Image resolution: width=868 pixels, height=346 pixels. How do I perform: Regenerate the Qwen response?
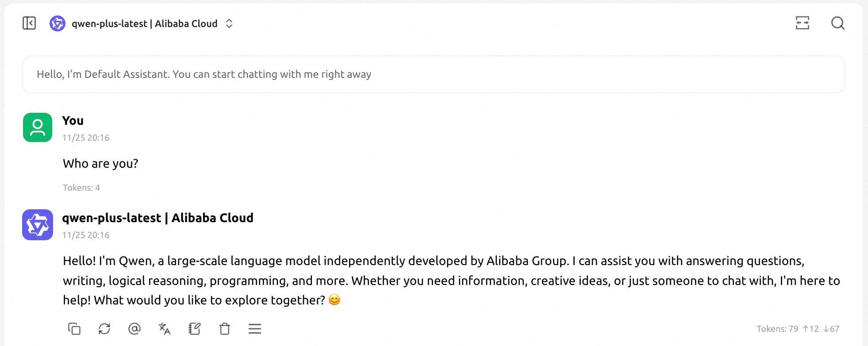coord(104,329)
